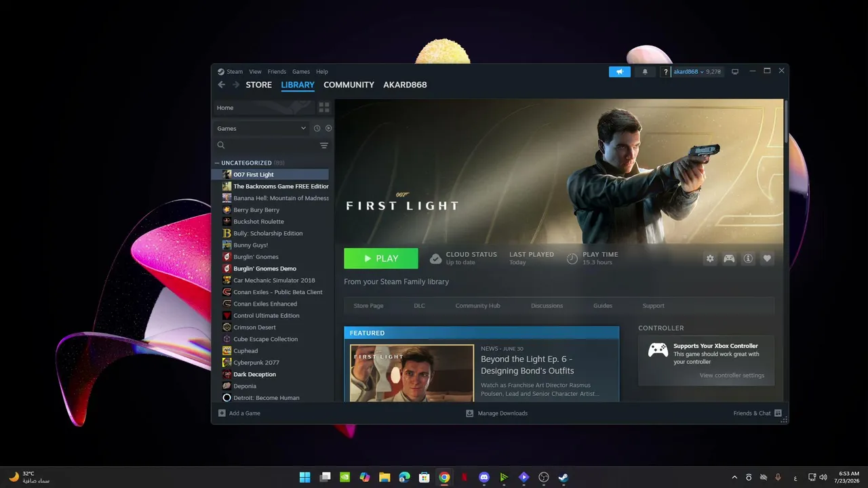The width and height of the screenshot is (868, 488).
Task: Switch library to grid view icon
Action: click(x=323, y=108)
